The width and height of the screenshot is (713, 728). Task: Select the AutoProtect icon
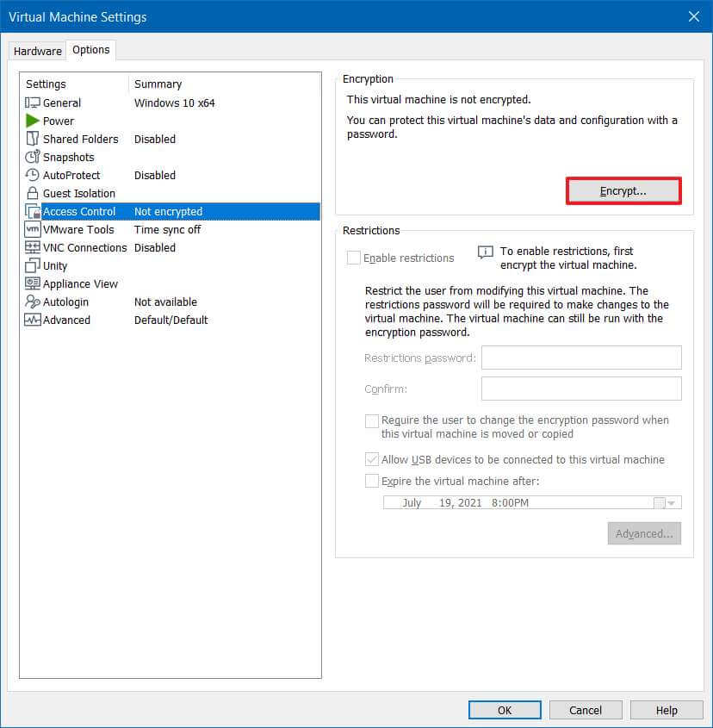33,175
